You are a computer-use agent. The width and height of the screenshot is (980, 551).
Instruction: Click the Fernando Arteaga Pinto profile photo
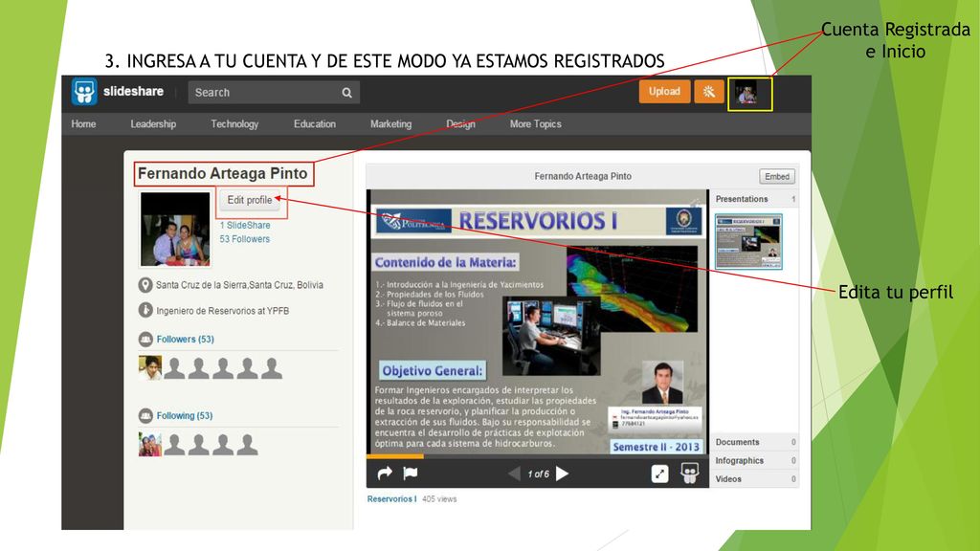(x=175, y=229)
